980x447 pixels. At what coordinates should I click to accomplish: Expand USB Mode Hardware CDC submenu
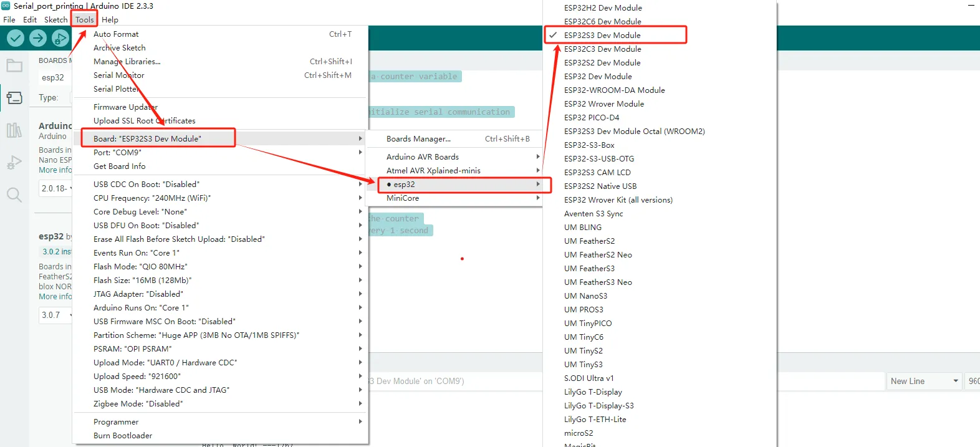[221, 390]
